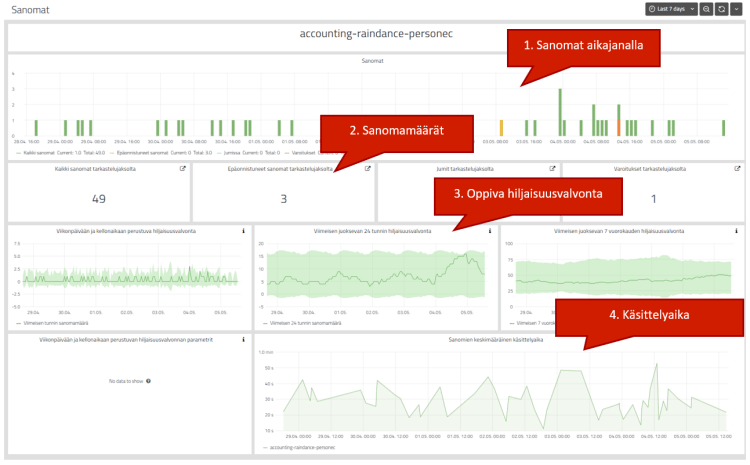Viewport: 750px width, 465px height.
Task: Open 'Viimeisen juoksevan 24 tunnin hiljaisuusvalvonta' title menu
Action: pos(372,231)
